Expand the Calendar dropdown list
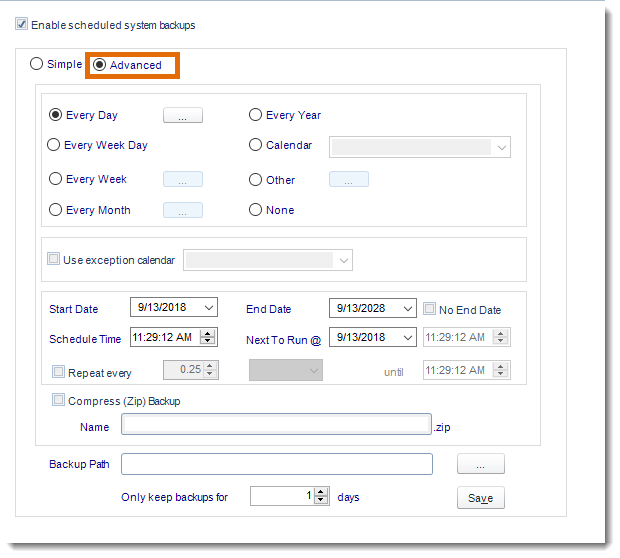This screenshot has width=620, height=558. coord(501,148)
